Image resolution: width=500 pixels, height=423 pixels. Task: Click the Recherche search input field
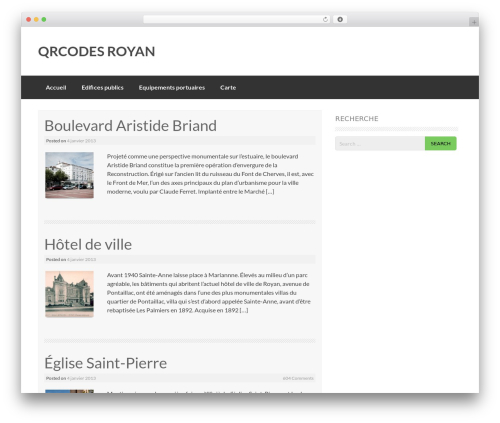(x=380, y=144)
